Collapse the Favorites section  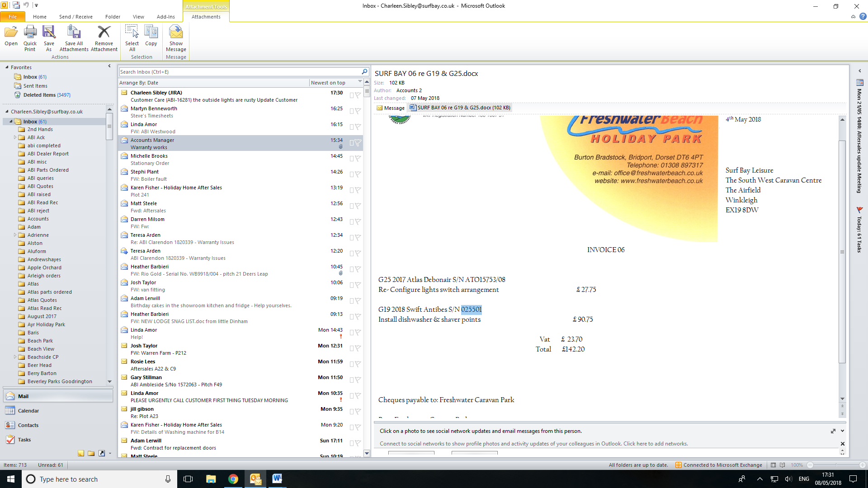tap(7, 67)
